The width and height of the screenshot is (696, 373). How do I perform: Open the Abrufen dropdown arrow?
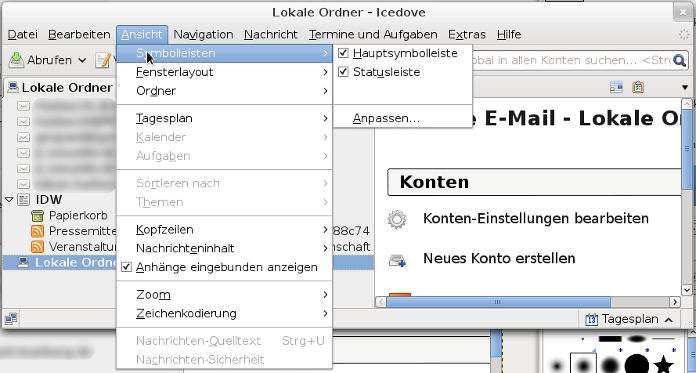[82, 60]
